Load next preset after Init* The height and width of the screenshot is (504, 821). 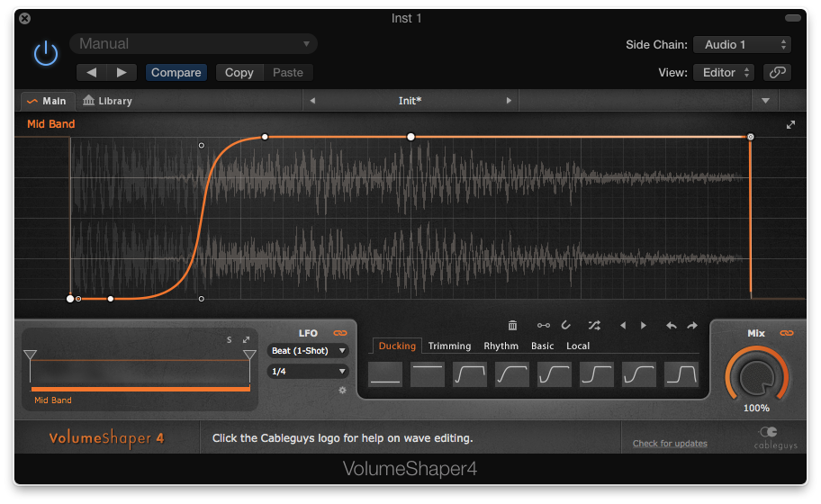(x=509, y=101)
